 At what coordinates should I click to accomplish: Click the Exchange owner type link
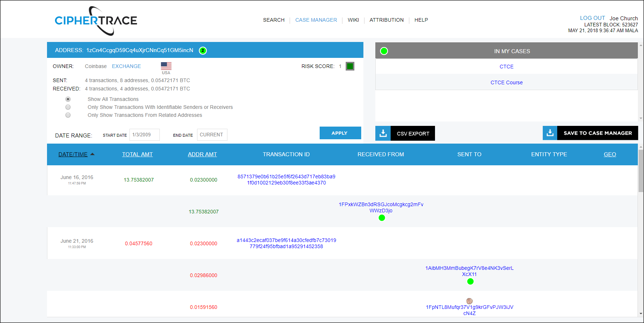coord(126,66)
